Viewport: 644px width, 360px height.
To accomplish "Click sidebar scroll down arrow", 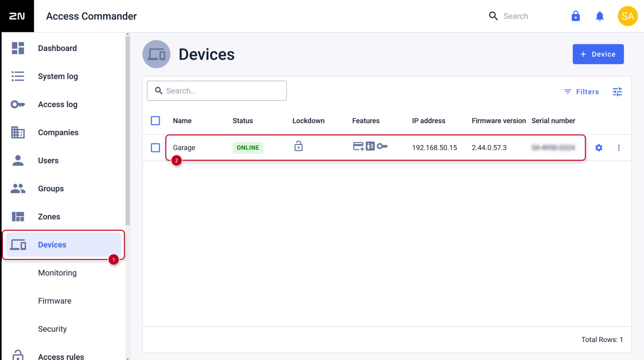I will click(128, 358).
